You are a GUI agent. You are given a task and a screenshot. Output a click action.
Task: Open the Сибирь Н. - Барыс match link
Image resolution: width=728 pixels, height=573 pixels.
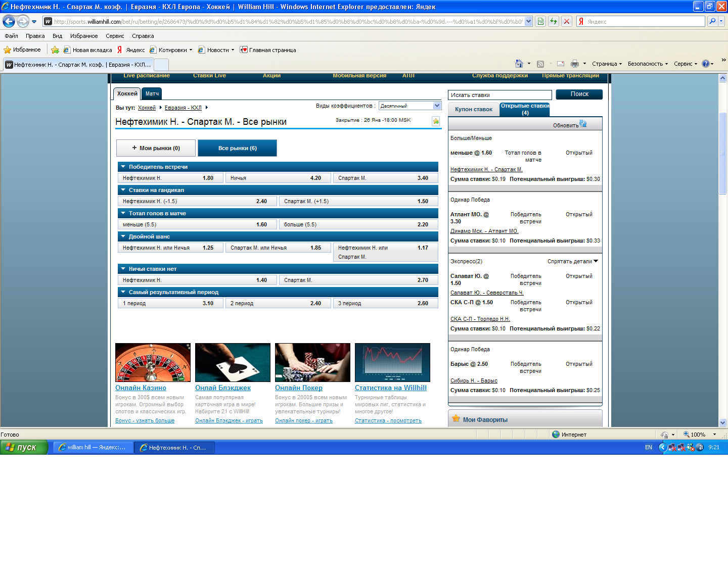click(x=474, y=380)
